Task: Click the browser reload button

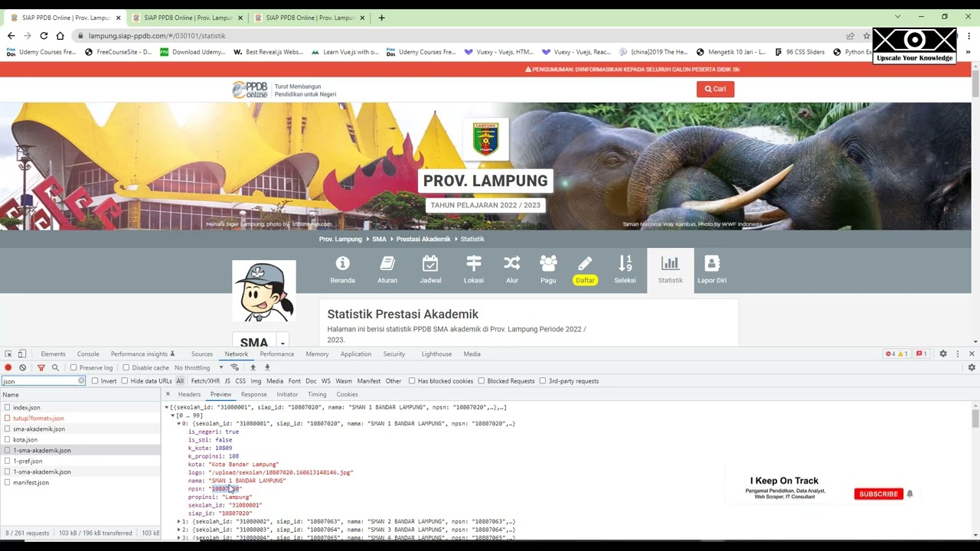Action: (44, 36)
